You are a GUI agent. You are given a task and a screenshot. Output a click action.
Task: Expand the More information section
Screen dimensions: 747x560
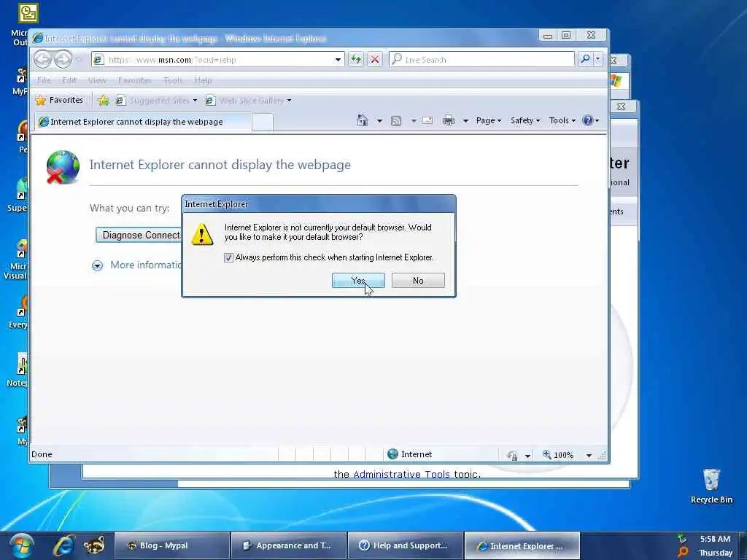click(x=97, y=265)
